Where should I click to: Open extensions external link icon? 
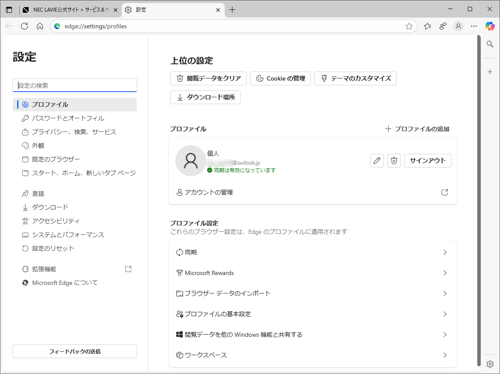[x=128, y=269]
